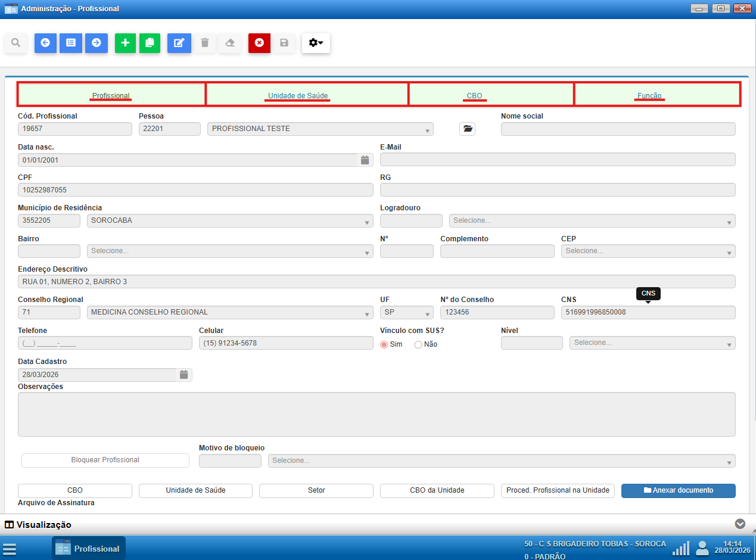Click the blue edit record icon
The image size is (756, 560).
(x=179, y=43)
